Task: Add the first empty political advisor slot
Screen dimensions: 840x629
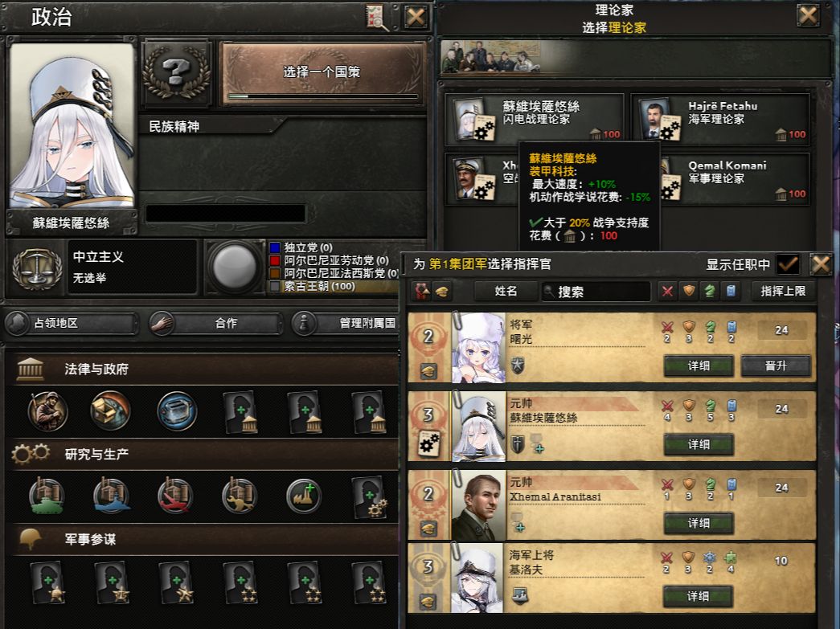Action: [x=240, y=411]
